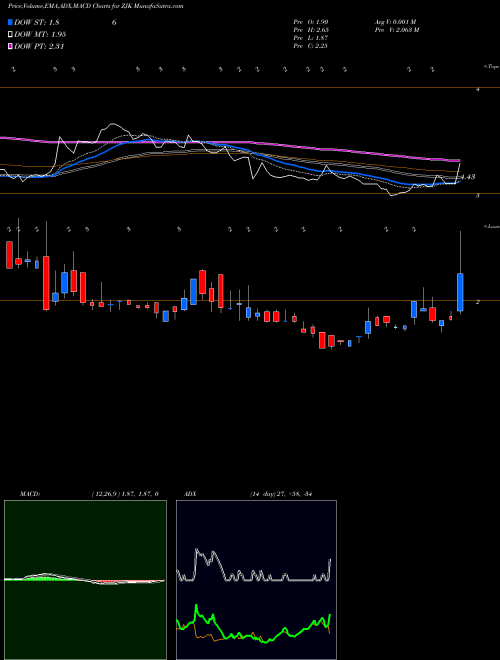Click the white DOW MT legend swatch
The image size is (500, 660).
pyautogui.click(x=11, y=34)
